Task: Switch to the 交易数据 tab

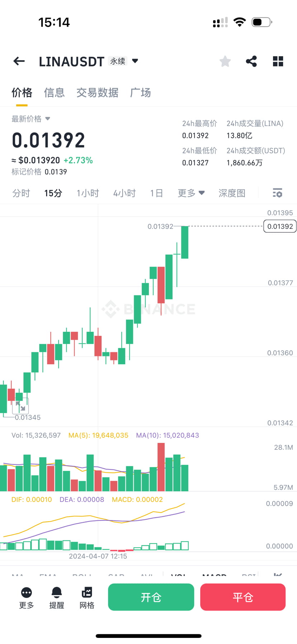Action: tap(98, 93)
